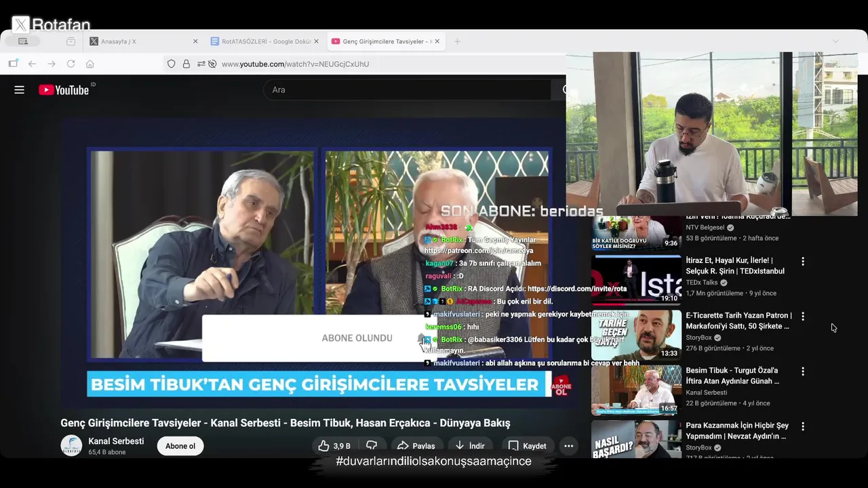The width and height of the screenshot is (868, 488).
Task: Reload the page with the refresh icon
Action: (71, 64)
